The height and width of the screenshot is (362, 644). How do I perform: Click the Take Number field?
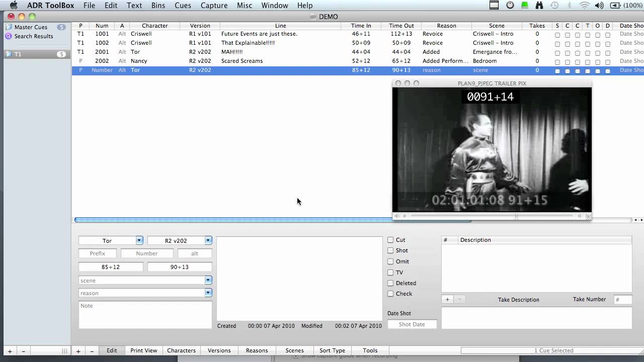click(623, 300)
